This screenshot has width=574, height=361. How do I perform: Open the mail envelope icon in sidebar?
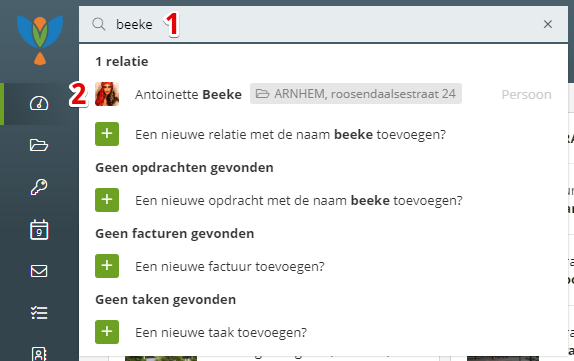[39, 271]
